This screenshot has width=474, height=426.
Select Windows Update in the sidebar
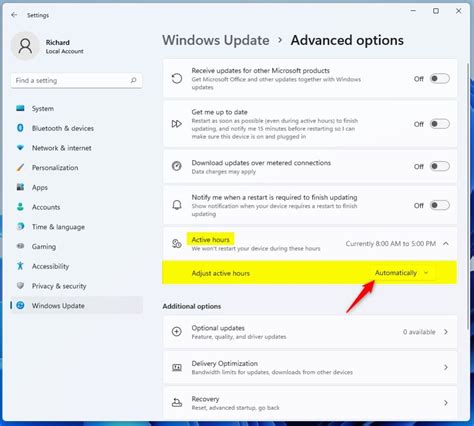(x=77, y=305)
